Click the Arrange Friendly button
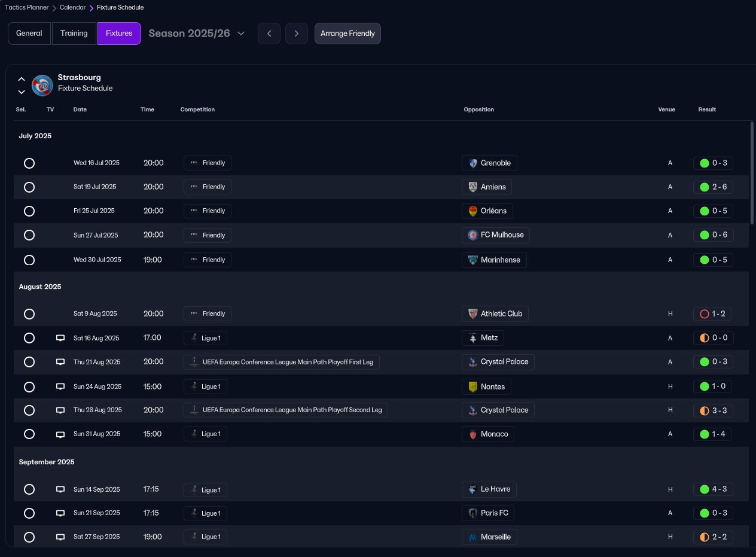The height and width of the screenshot is (557, 756). 347,34
